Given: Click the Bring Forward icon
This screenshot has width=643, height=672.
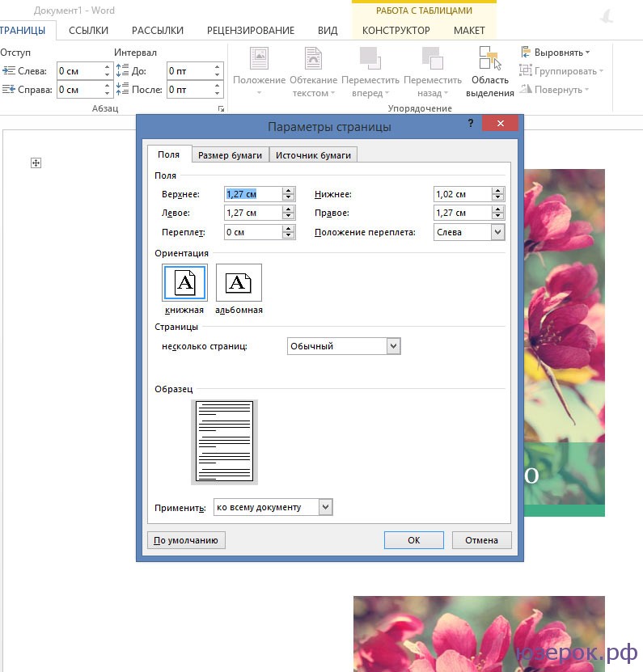Looking at the screenshot, I should click(x=370, y=58).
